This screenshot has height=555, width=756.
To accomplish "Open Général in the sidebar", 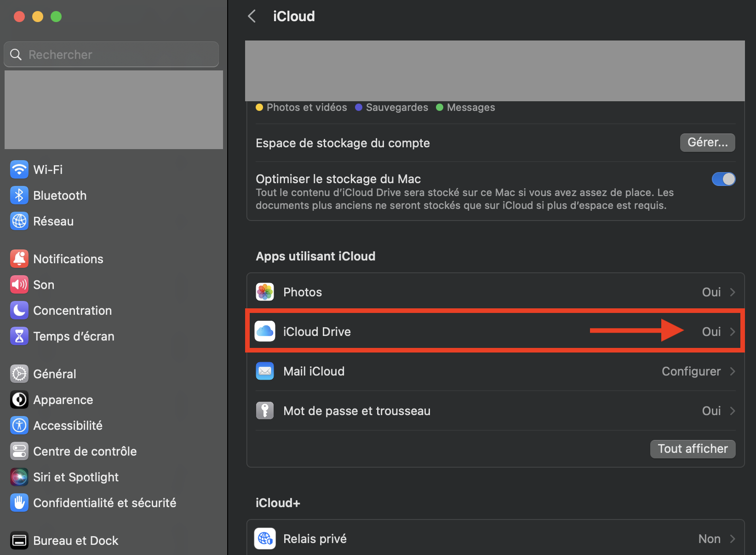I will tap(54, 374).
